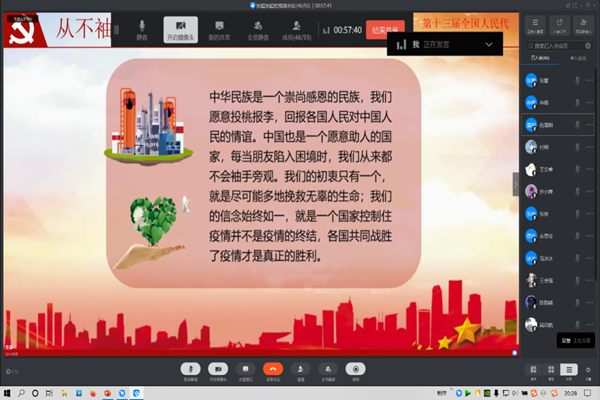
Task: Click the camera icon in top toolbar
Action: pyautogui.click(x=180, y=29)
